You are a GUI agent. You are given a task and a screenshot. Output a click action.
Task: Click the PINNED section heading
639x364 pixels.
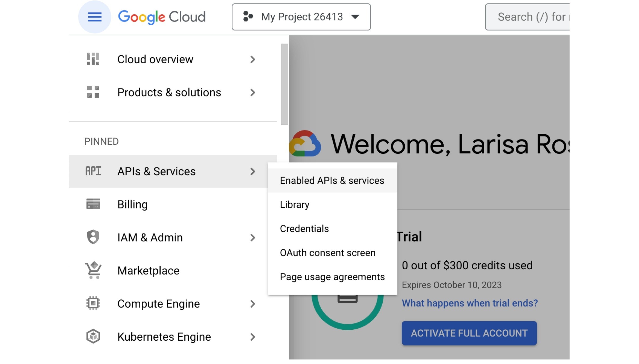101,141
